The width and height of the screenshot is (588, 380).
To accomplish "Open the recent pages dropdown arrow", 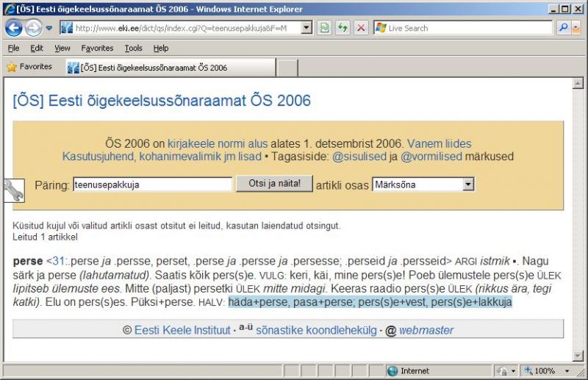I will tap(49, 28).
